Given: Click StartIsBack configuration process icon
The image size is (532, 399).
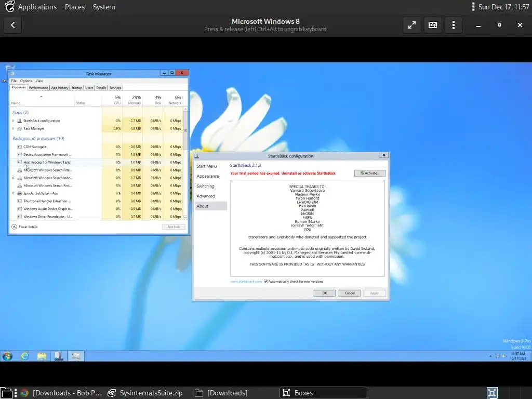Looking at the screenshot, I should (x=20, y=121).
